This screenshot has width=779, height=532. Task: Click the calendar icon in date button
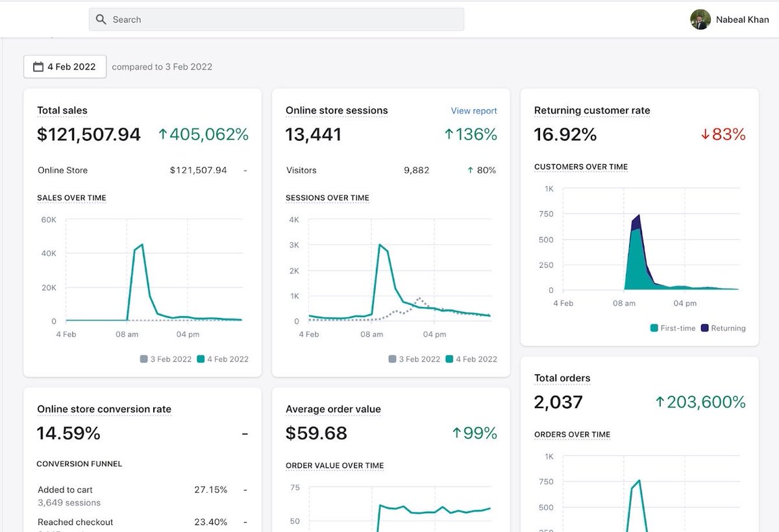click(38, 66)
